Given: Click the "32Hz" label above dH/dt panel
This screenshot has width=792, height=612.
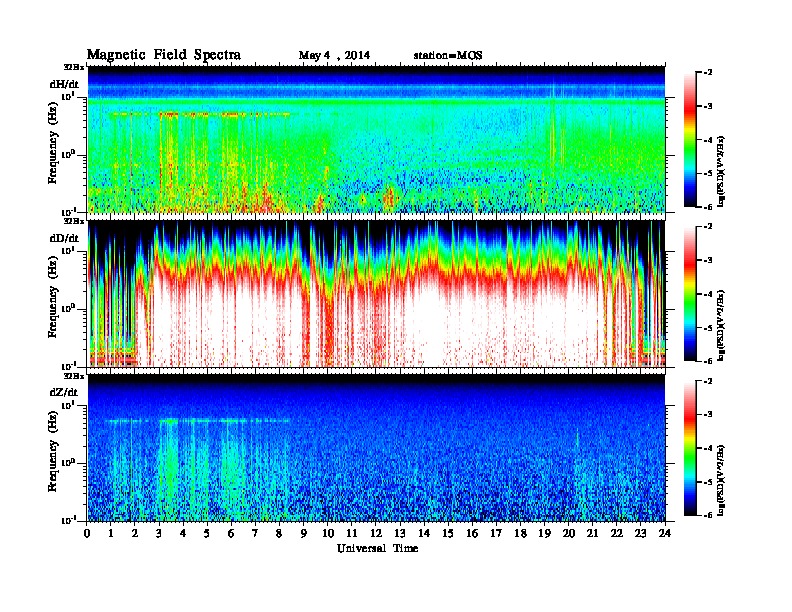Looking at the screenshot, I should [74, 67].
